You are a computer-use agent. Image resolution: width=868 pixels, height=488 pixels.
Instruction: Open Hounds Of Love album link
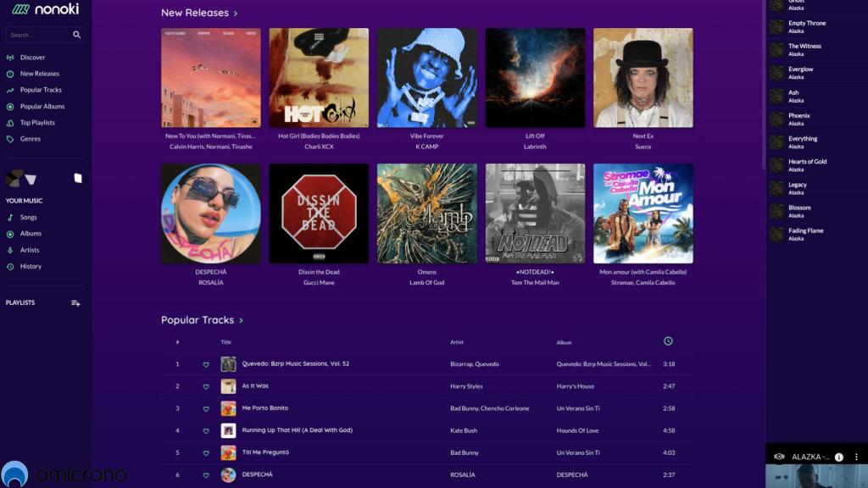click(577, 430)
